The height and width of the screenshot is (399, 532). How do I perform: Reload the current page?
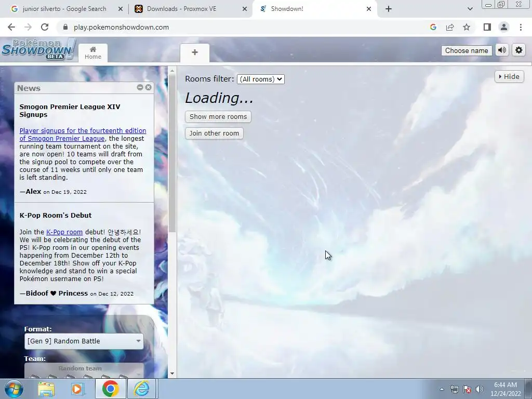tap(45, 27)
